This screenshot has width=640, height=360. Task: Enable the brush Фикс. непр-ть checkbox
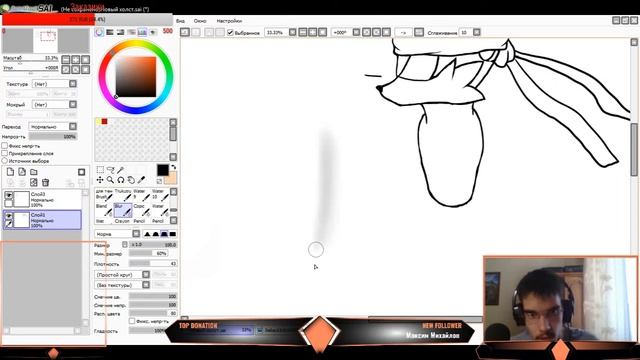point(132,321)
